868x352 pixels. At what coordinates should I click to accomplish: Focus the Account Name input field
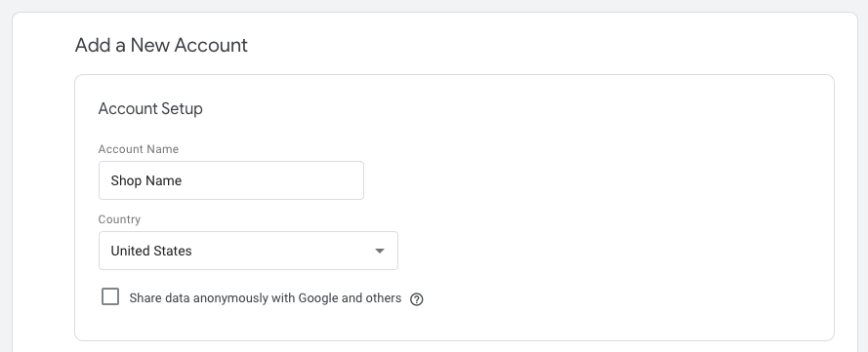(230, 180)
